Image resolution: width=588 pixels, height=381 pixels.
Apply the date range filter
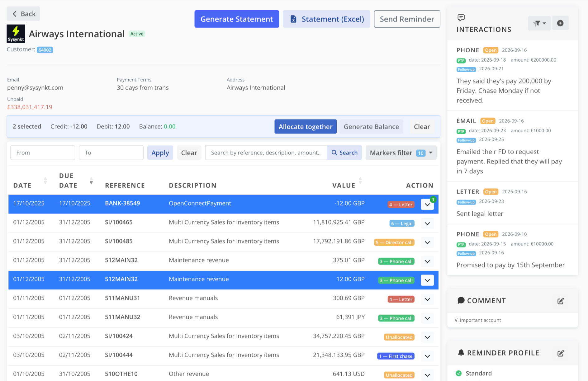click(x=160, y=153)
